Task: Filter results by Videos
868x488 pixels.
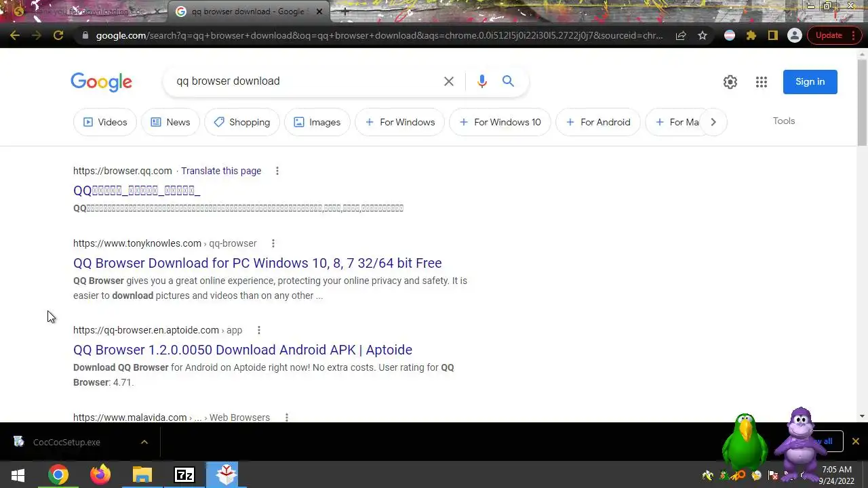Action: (x=105, y=122)
